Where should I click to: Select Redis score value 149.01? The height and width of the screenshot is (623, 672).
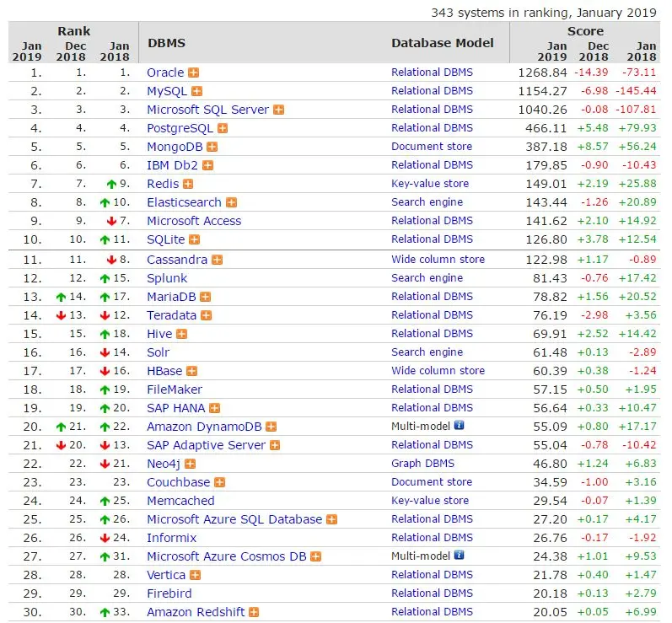pos(546,184)
